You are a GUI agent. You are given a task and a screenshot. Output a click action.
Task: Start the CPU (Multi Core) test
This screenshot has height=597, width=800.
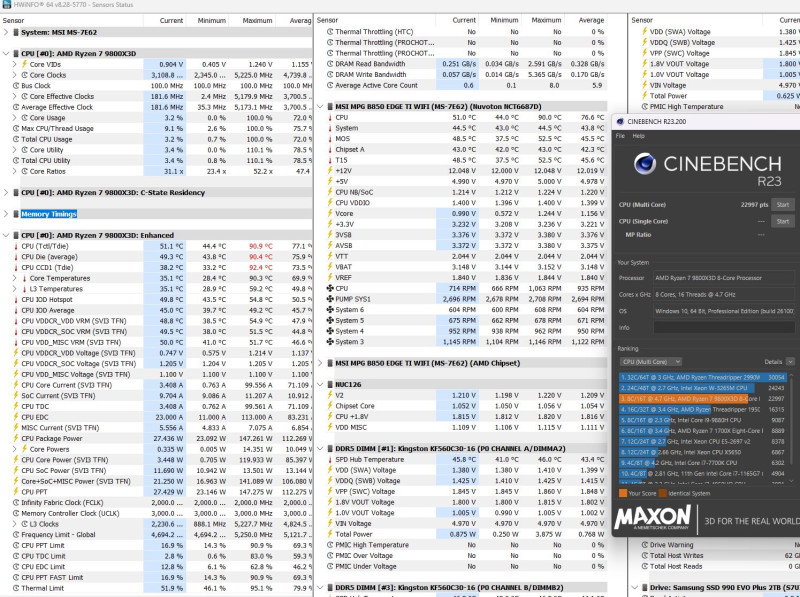click(783, 205)
